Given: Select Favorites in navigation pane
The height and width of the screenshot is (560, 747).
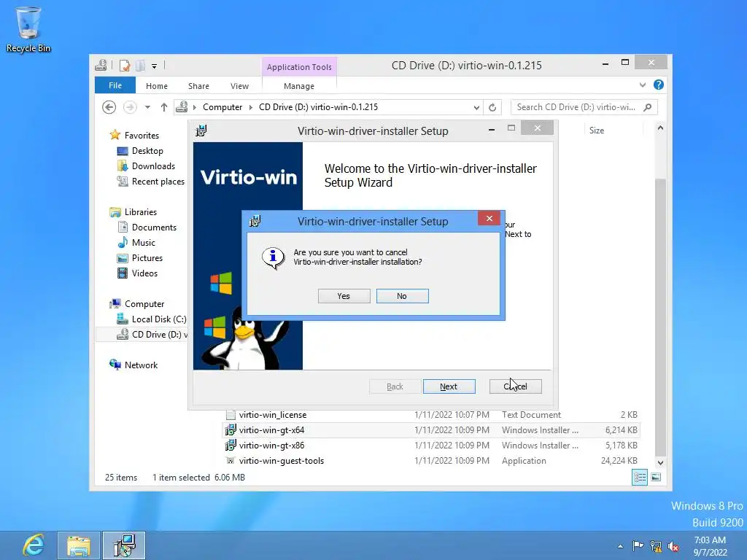Looking at the screenshot, I should pos(142,135).
